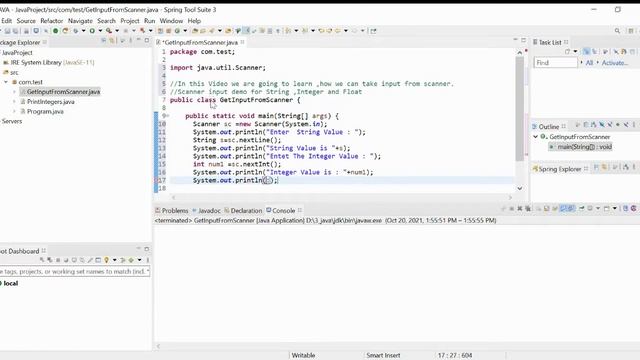Click the External Tools run icon in toolbar

coord(109,31)
